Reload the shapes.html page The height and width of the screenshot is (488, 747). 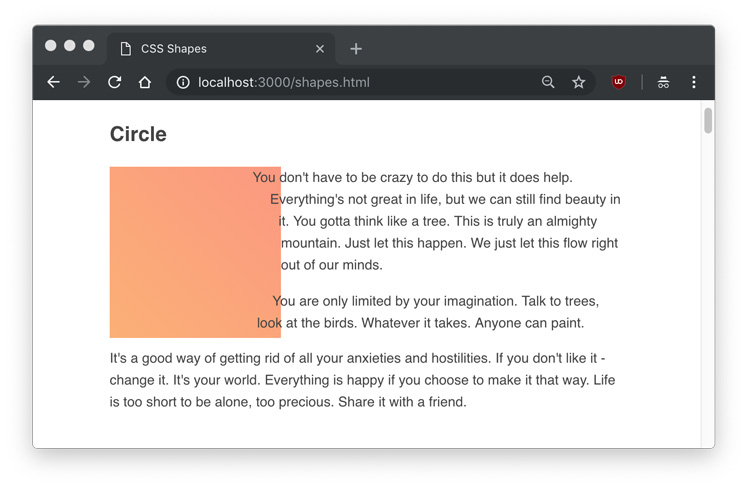(x=114, y=82)
